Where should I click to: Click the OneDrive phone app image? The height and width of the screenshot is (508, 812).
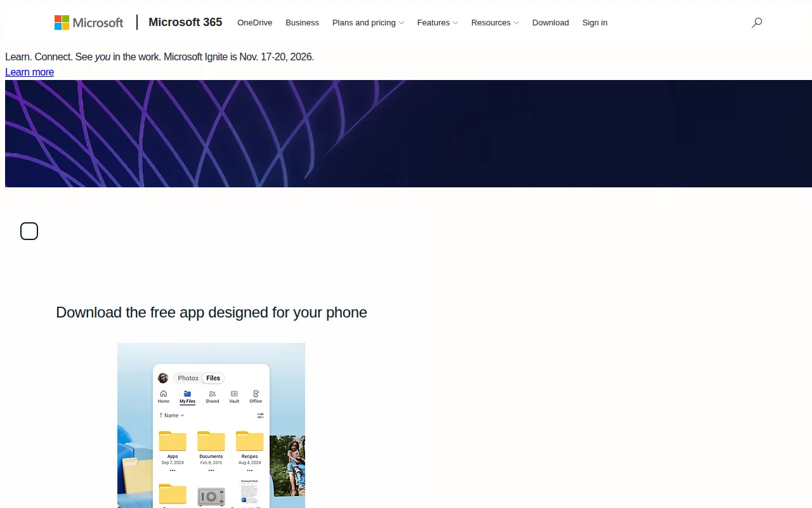click(x=211, y=425)
